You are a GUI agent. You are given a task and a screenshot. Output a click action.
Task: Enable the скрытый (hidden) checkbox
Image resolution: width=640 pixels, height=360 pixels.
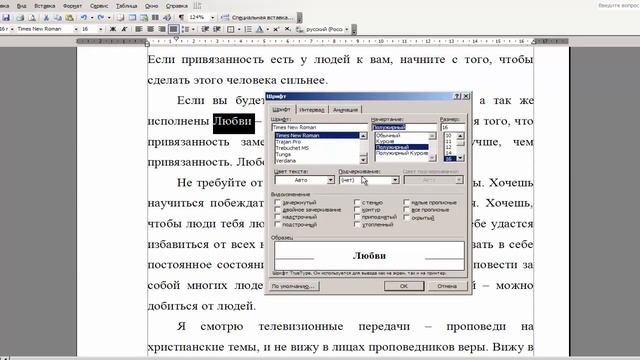point(406,218)
